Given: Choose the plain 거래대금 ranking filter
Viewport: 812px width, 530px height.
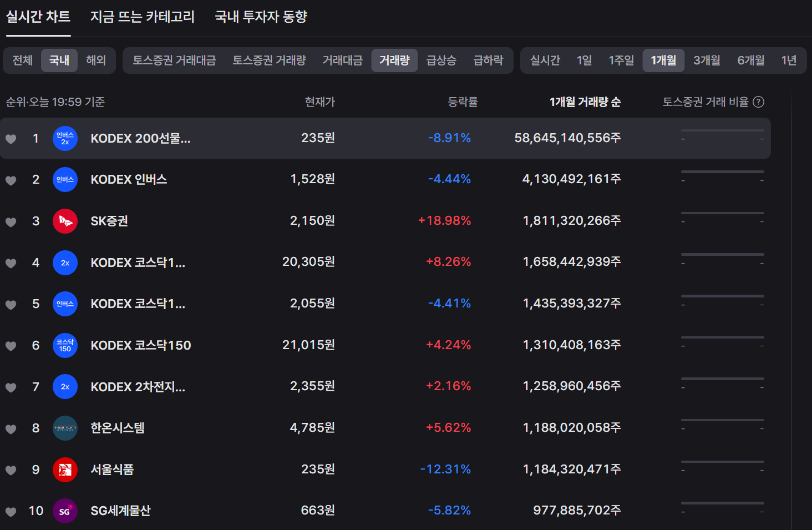Looking at the screenshot, I should click(x=343, y=60).
